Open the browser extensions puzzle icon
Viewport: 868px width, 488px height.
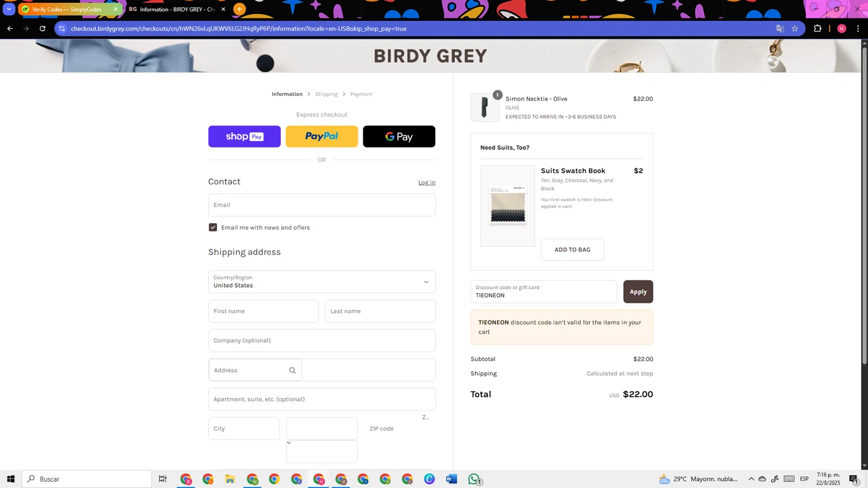tap(818, 28)
